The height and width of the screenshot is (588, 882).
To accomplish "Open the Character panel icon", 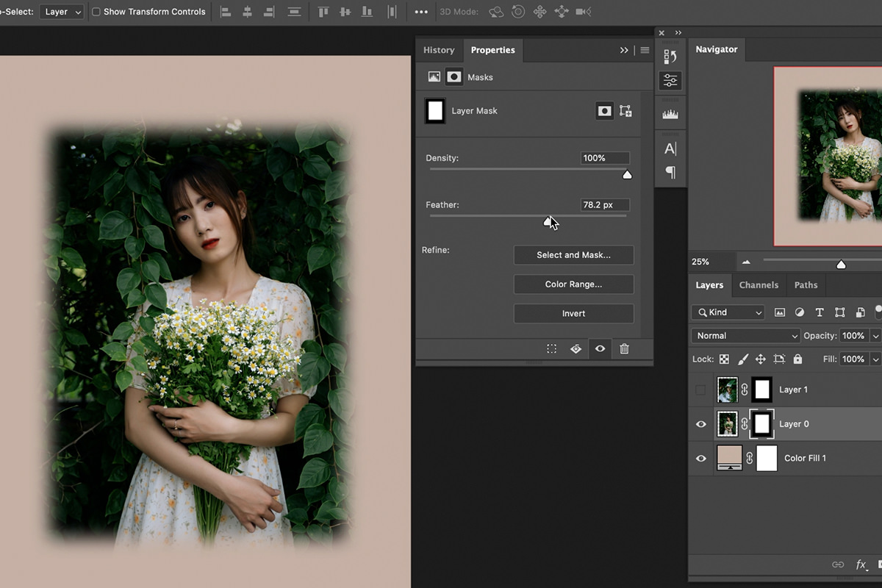I will click(670, 149).
